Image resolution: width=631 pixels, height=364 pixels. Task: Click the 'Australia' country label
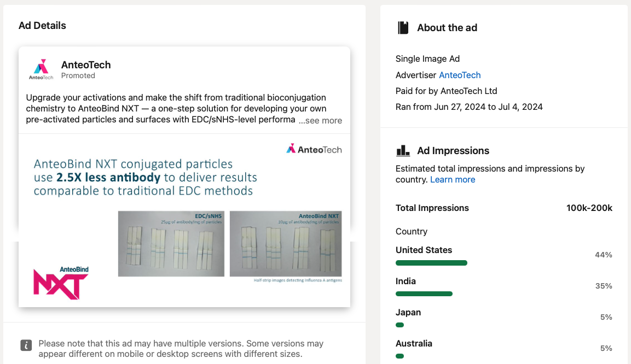click(x=414, y=344)
